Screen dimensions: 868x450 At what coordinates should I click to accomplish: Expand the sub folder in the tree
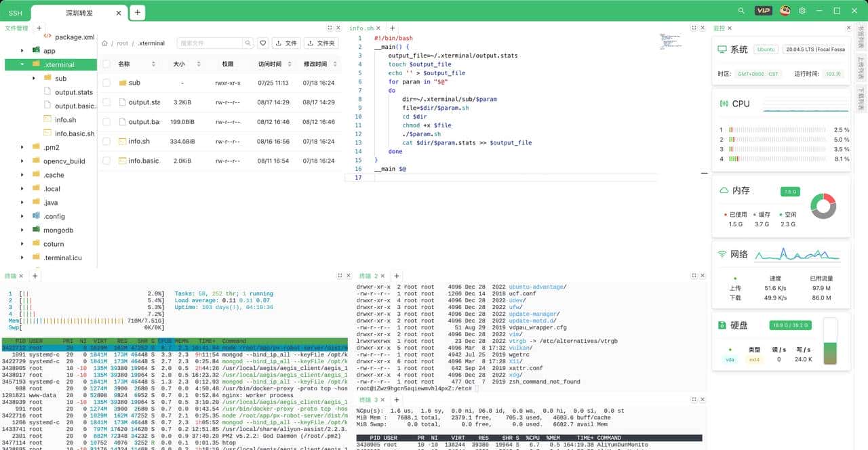coord(34,79)
